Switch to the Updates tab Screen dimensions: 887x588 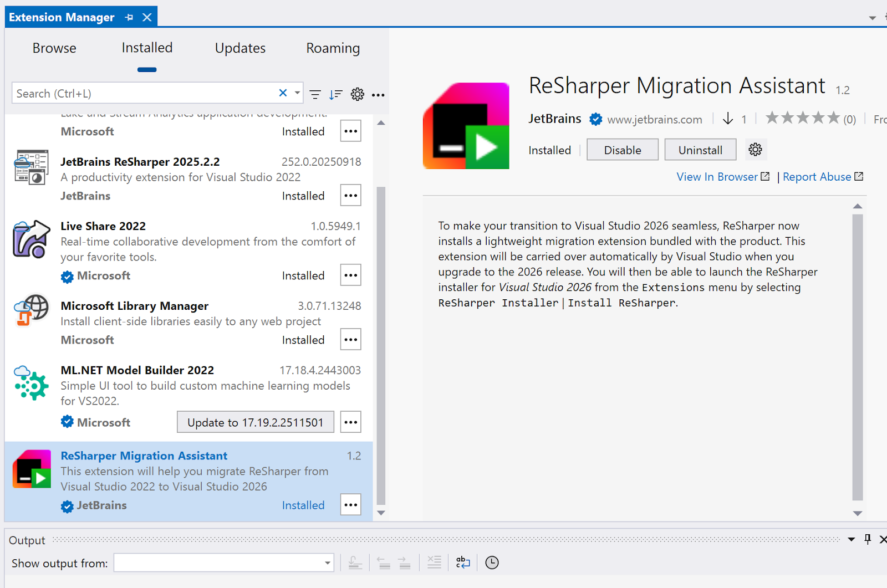[x=240, y=48]
